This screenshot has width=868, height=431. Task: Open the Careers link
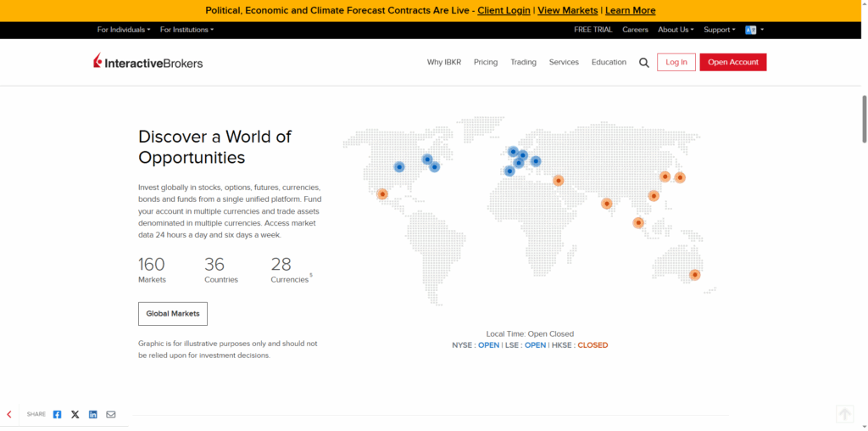(x=635, y=30)
